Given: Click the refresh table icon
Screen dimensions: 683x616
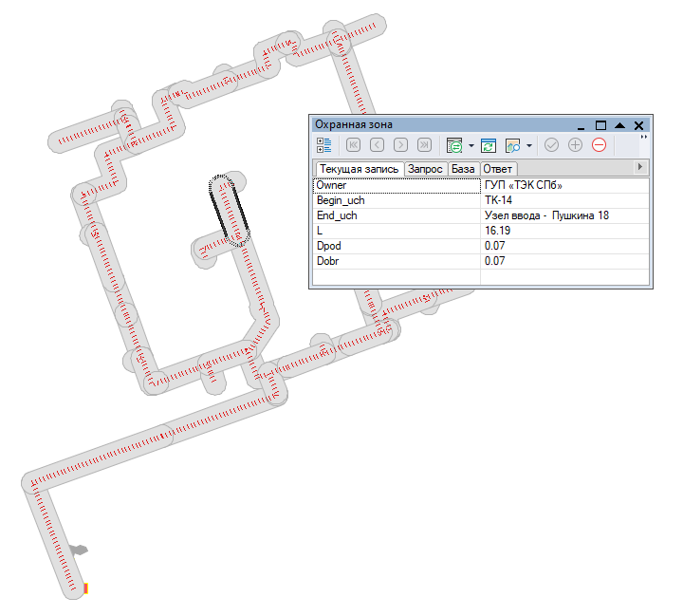Looking at the screenshot, I should pyautogui.click(x=489, y=145).
